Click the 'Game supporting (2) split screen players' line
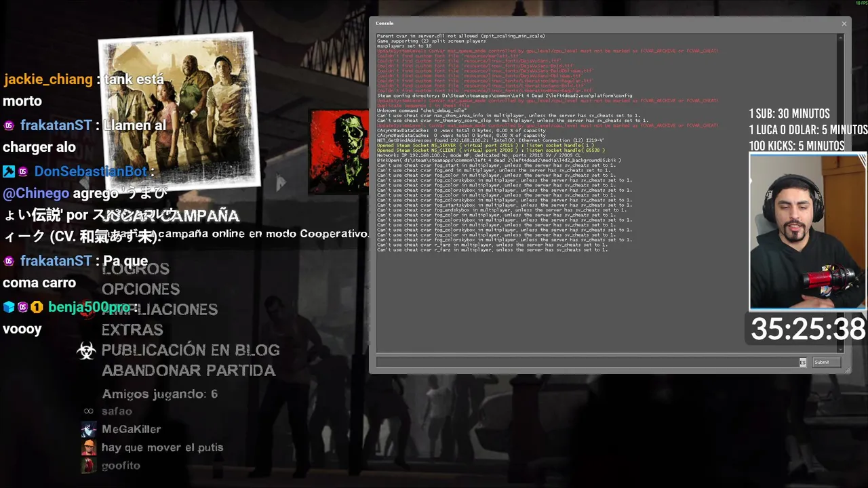Viewport: 868px width, 488px height. 431,41
